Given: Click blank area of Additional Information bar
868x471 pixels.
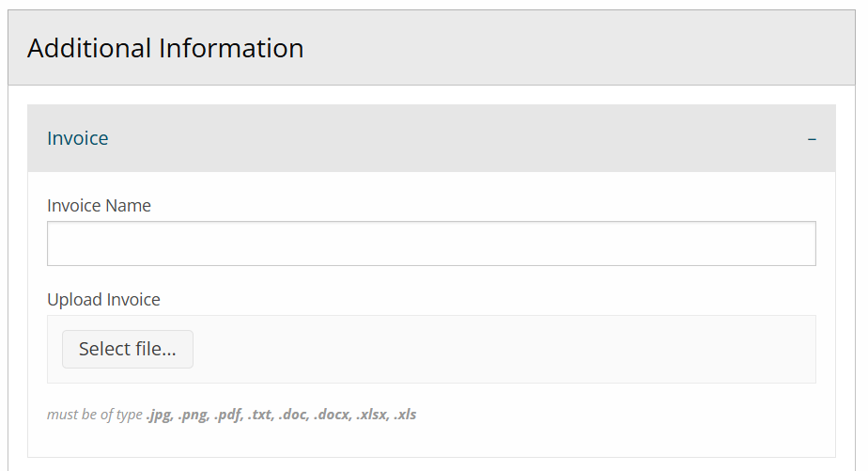Looking at the screenshot, I should click(582, 48).
